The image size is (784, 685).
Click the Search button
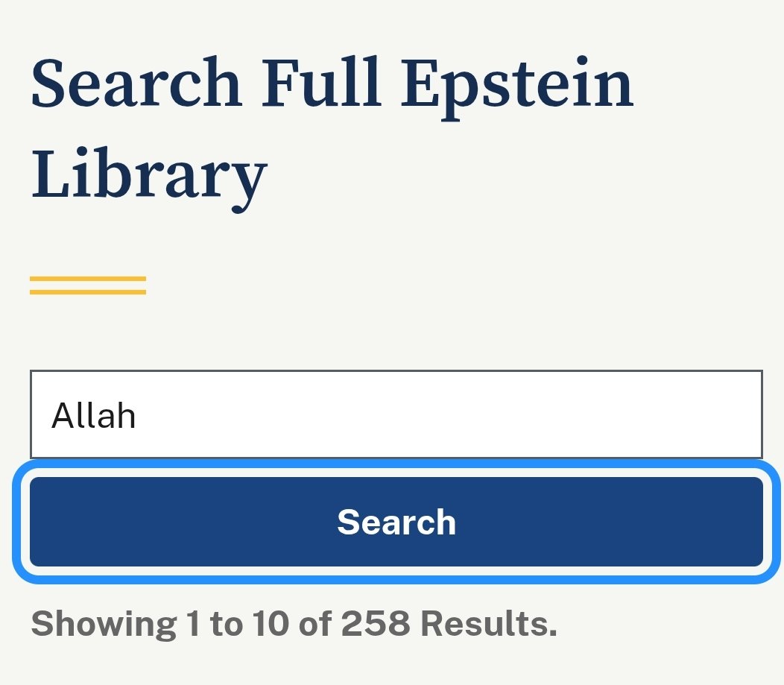[396, 522]
